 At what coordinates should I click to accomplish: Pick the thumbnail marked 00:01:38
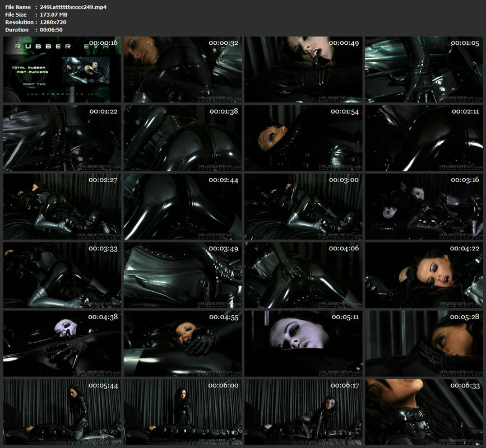(x=183, y=138)
